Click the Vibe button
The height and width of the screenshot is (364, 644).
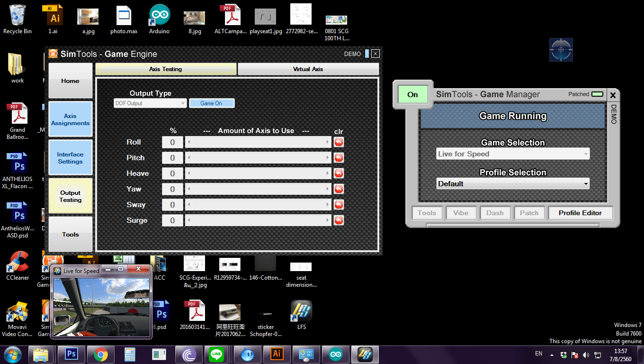[461, 213]
